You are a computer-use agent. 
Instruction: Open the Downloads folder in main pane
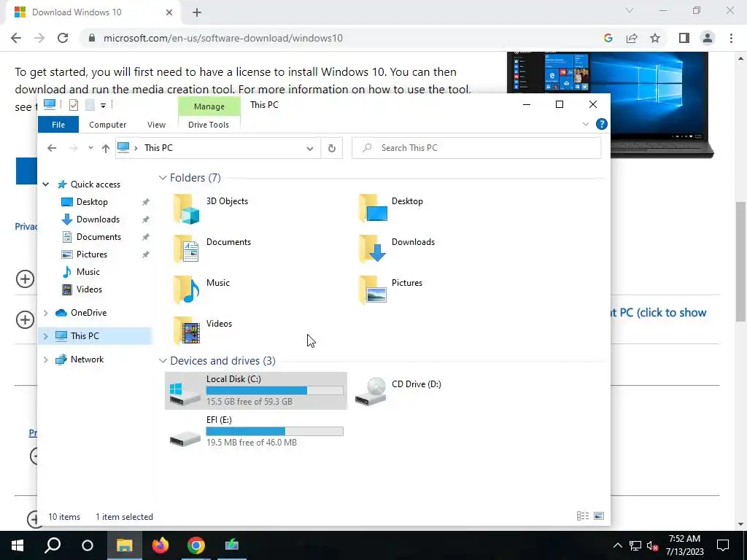(373, 249)
